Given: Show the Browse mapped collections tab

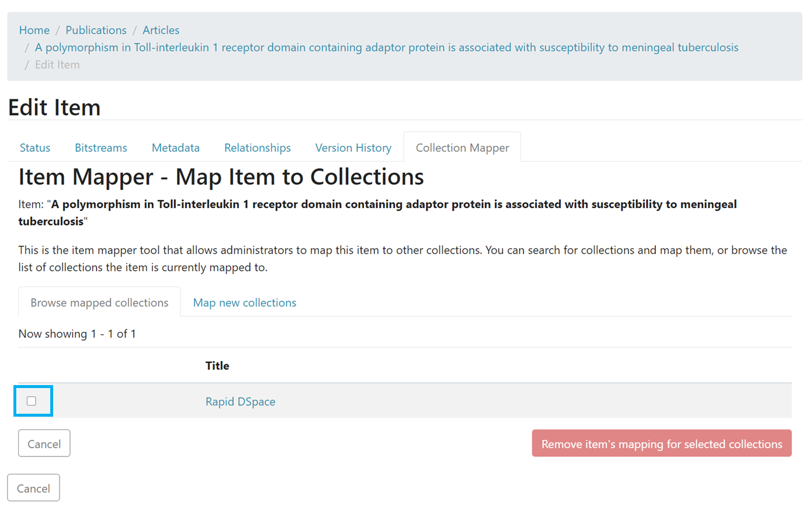Looking at the screenshot, I should 99,303.
